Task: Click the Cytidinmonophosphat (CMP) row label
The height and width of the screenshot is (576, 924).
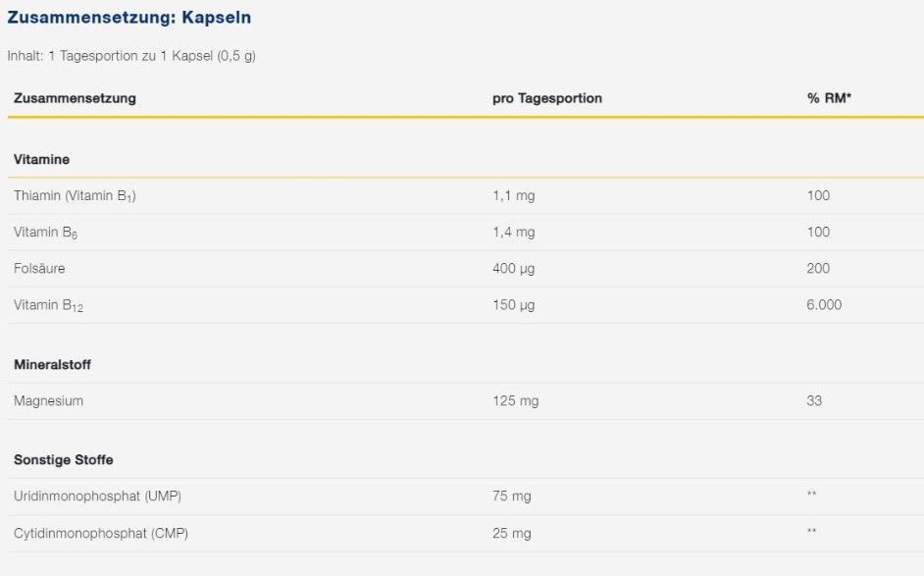Action: (101, 533)
